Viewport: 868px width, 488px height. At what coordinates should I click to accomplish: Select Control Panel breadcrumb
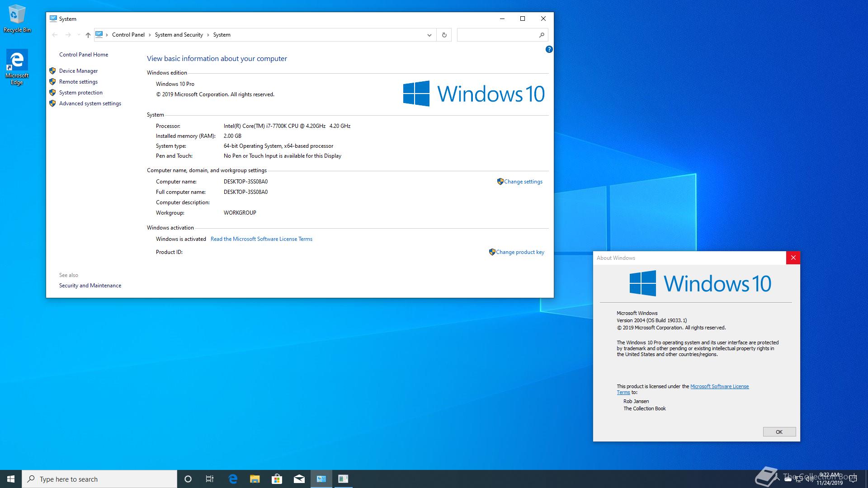pos(128,35)
